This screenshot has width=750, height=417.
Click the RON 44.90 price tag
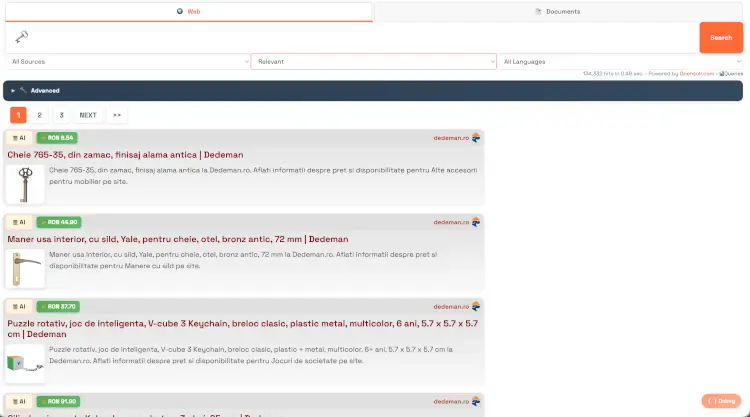[x=58, y=222]
